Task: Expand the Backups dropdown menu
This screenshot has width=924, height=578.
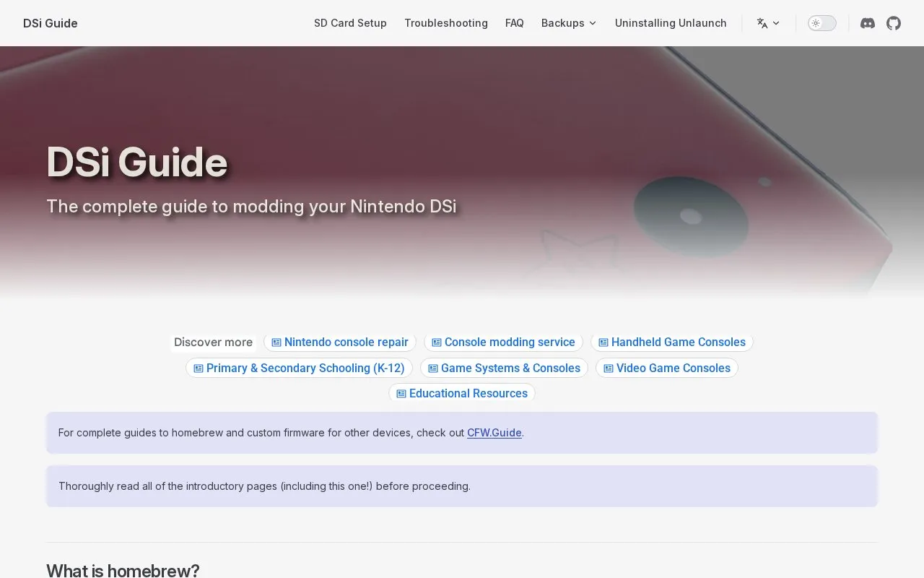Action: coord(569,23)
